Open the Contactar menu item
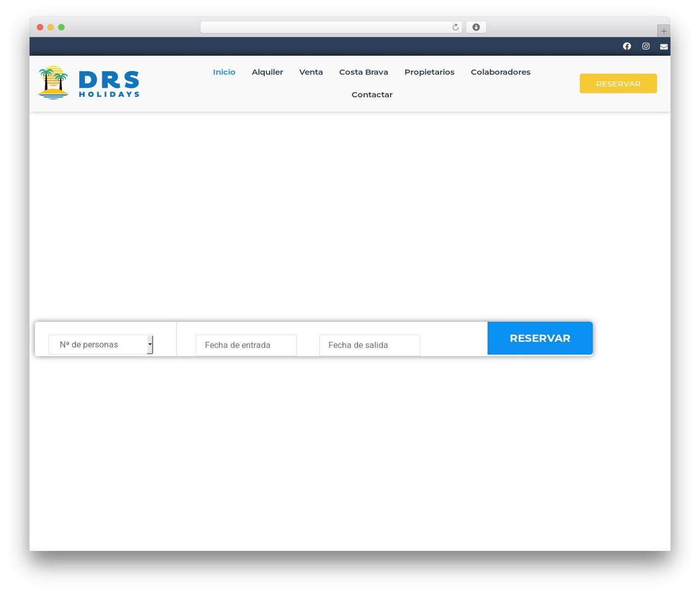 point(372,95)
